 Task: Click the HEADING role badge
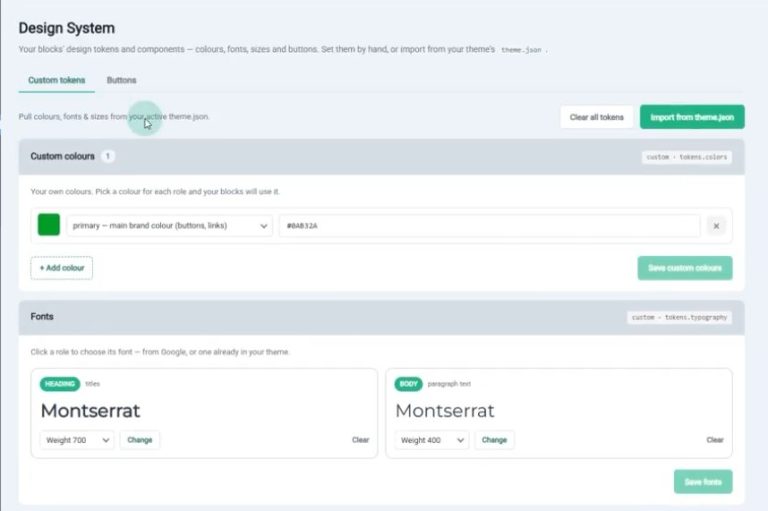[x=60, y=384]
